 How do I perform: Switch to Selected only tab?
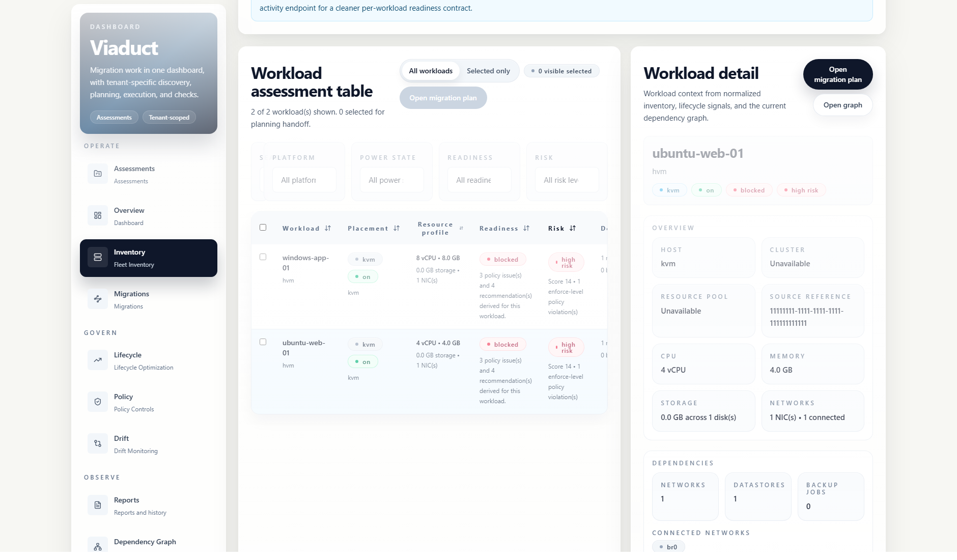click(x=488, y=71)
